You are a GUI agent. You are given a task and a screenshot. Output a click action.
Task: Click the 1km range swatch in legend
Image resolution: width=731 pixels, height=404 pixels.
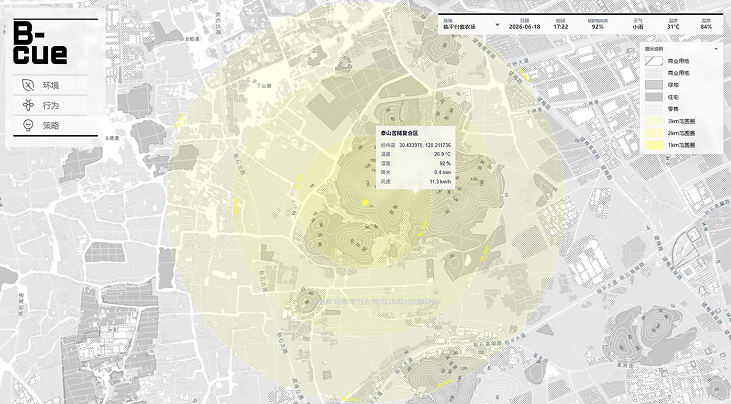click(x=654, y=145)
